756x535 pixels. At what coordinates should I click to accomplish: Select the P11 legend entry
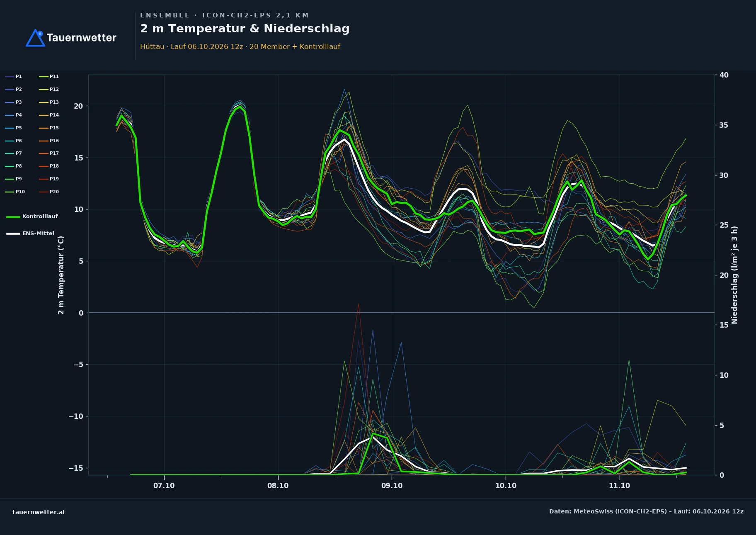pyautogui.click(x=49, y=76)
